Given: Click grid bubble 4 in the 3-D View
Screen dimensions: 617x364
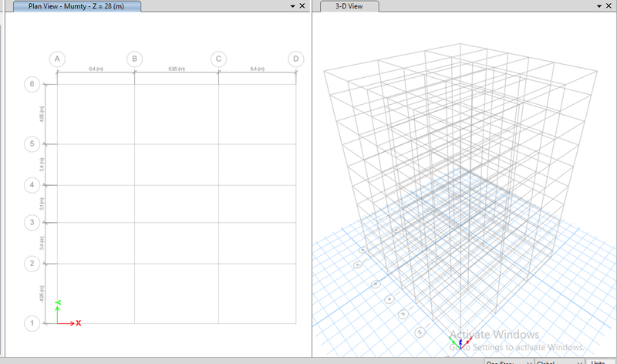Looking at the screenshot, I should (389, 299).
